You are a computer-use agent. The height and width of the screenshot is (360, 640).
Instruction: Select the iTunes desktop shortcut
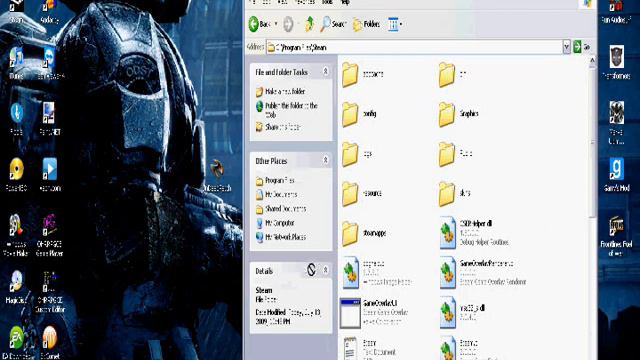(x=16, y=63)
